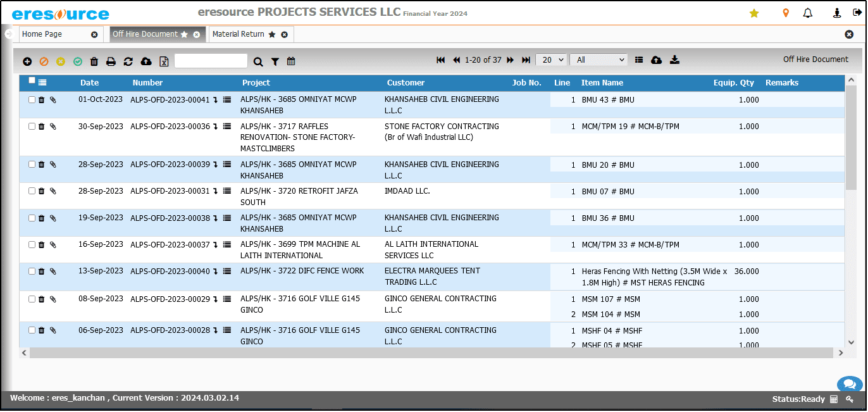This screenshot has width=868, height=412.
Task: Click the add new record plus icon
Action: [27, 61]
